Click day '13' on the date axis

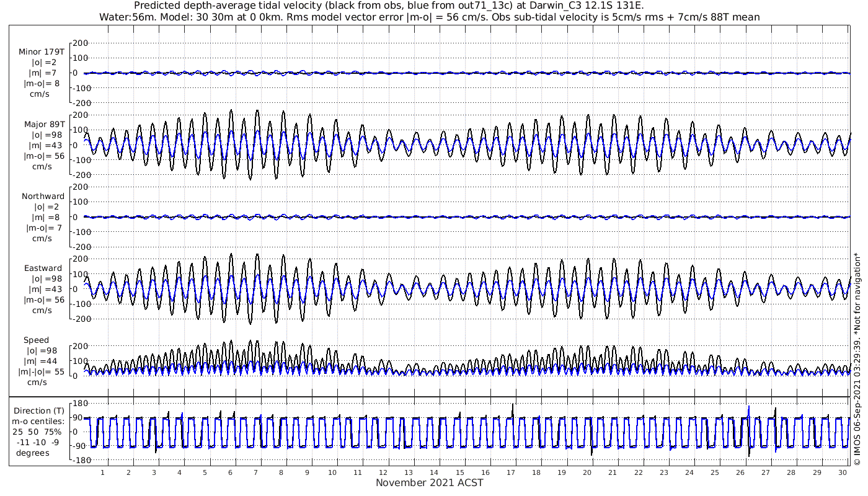409,472
